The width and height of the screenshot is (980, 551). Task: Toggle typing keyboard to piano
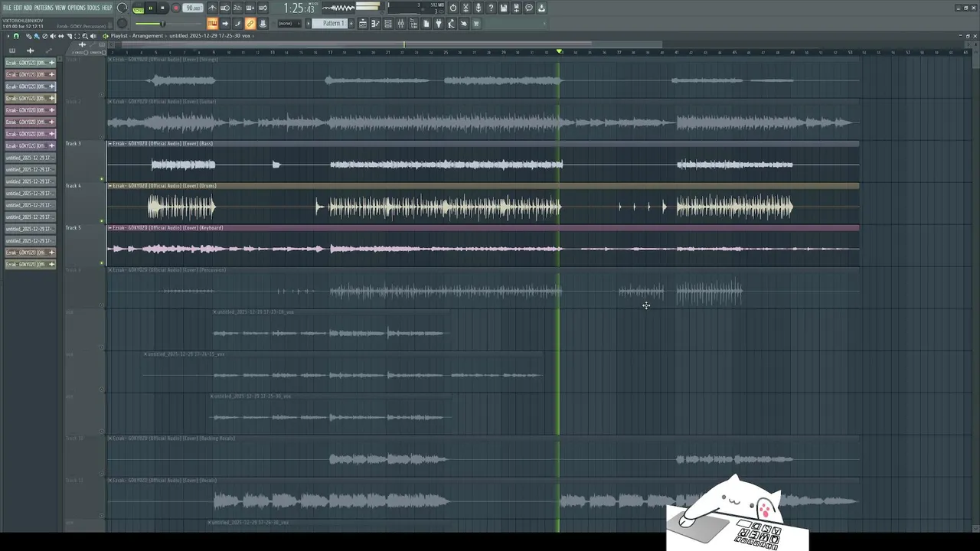pos(212,24)
